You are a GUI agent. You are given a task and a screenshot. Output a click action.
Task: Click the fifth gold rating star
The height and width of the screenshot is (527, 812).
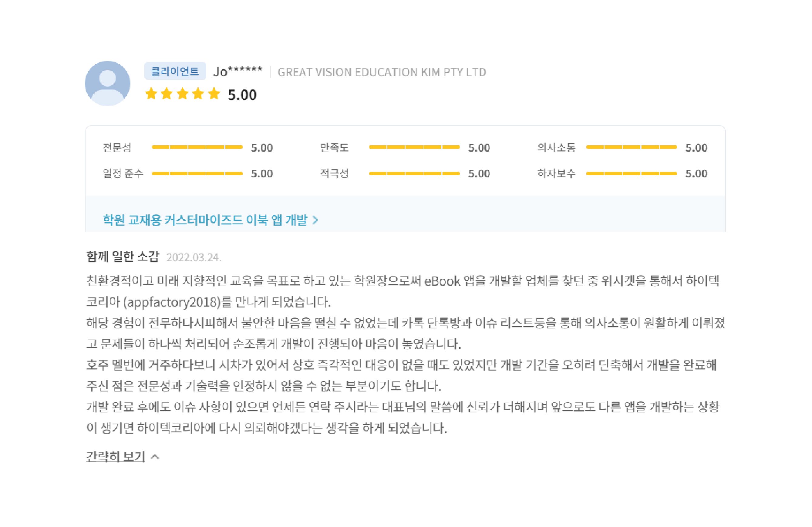pyautogui.click(x=214, y=93)
